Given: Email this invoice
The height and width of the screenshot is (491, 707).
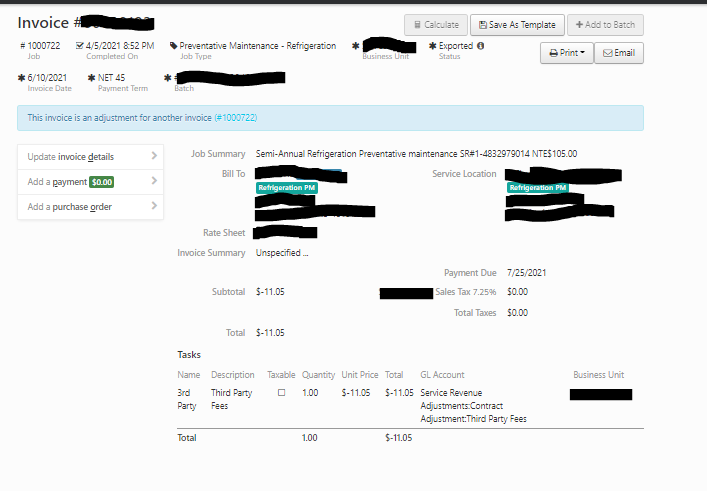Looking at the screenshot, I should pos(619,53).
